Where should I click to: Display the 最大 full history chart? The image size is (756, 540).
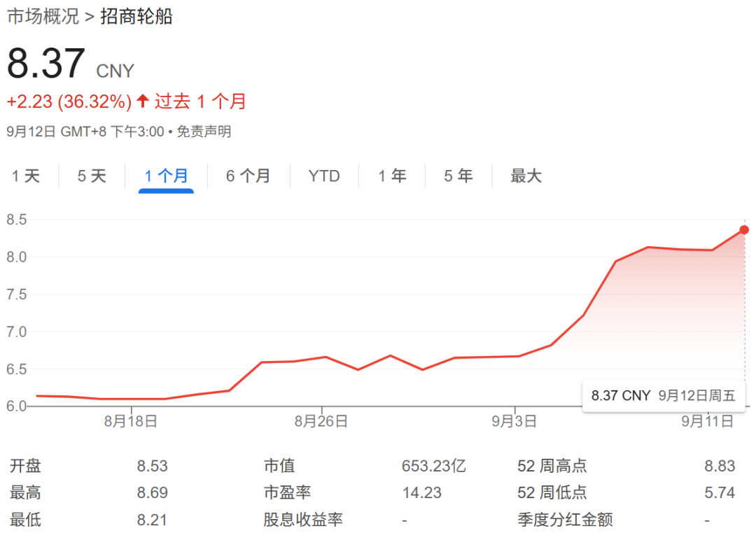pos(526,176)
